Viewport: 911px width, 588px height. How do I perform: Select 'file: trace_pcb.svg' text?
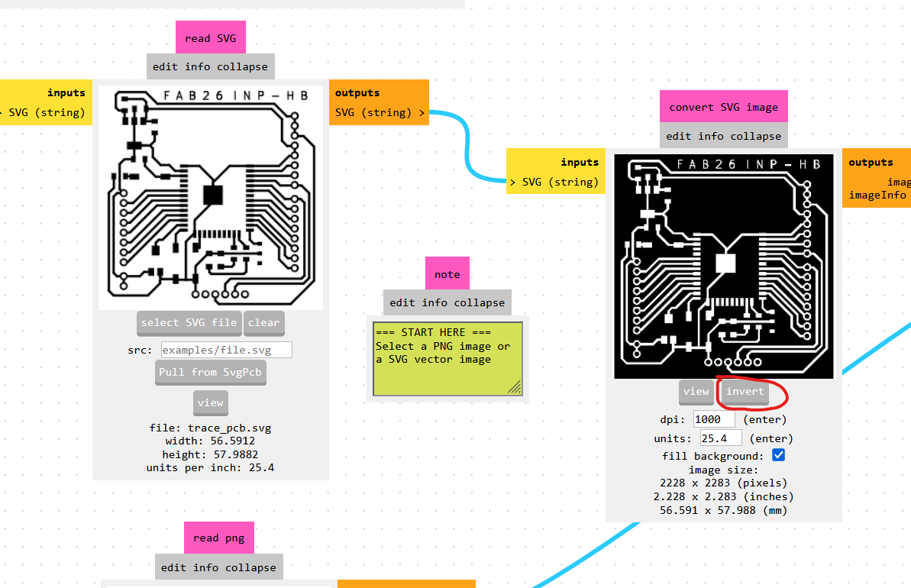210,428
